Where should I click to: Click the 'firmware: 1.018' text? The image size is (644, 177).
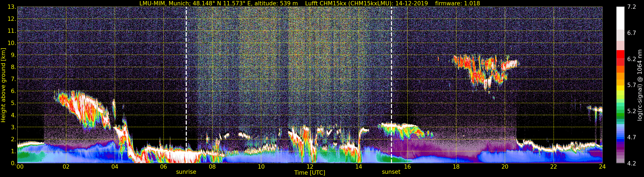point(457,3)
